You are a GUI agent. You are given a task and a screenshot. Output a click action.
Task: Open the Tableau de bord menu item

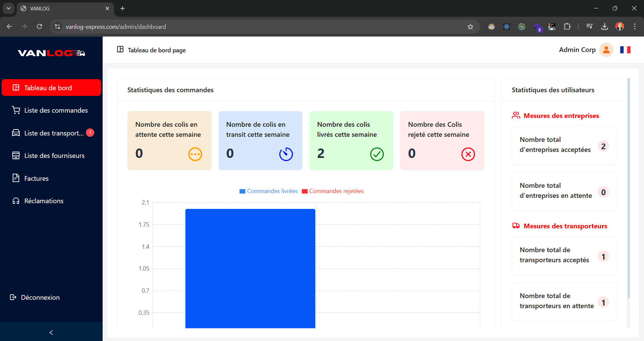(x=51, y=88)
